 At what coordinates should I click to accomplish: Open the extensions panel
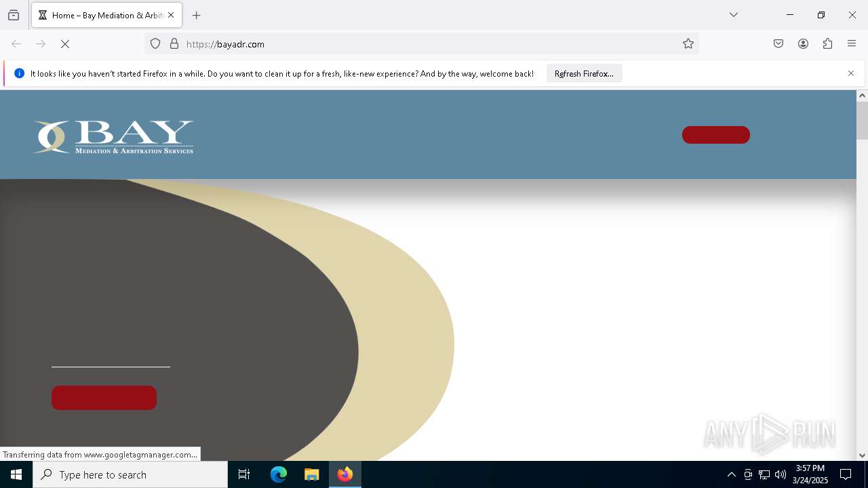[x=827, y=44]
